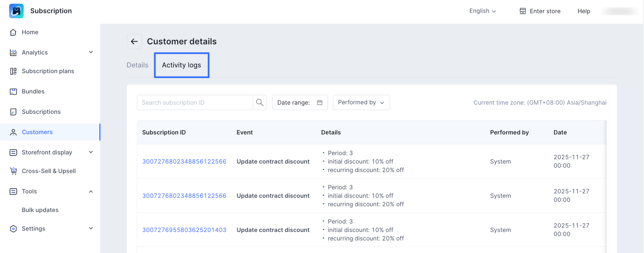Collapse the Tools sidebar section
This screenshot has width=644, height=253.
tap(91, 191)
